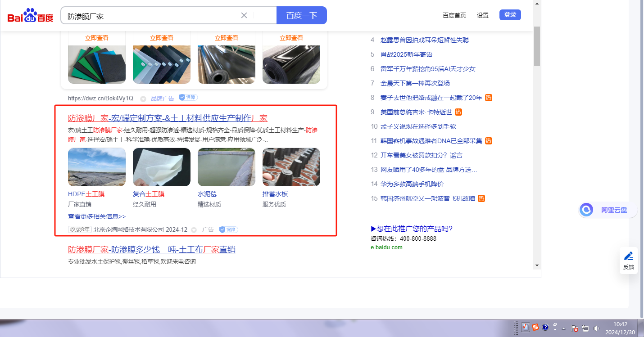The height and width of the screenshot is (337, 644).
Task: Open hot search 赵露思曾因拍戏耳朵短暂性失聪
Action: coord(425,40)
